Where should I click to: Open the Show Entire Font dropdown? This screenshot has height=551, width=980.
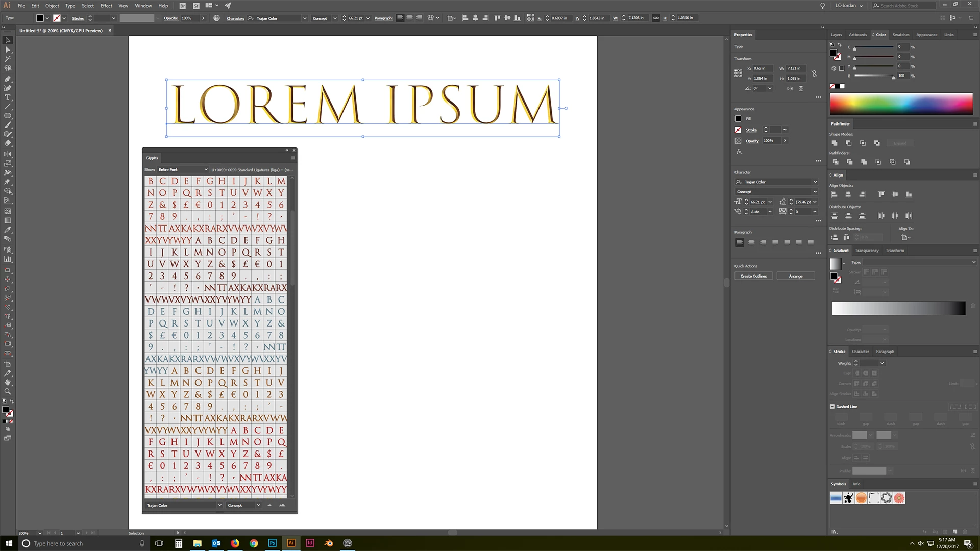[182, 169]
